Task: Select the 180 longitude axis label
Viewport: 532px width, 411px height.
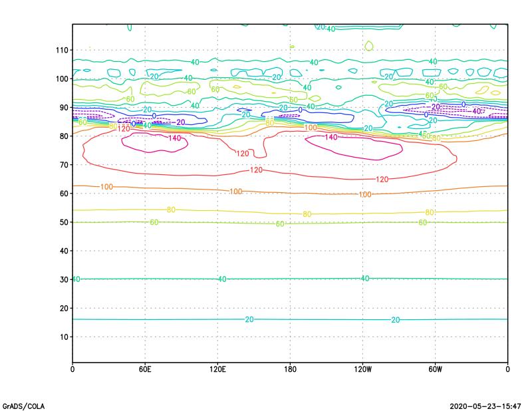Action: [x=290, y=368]
